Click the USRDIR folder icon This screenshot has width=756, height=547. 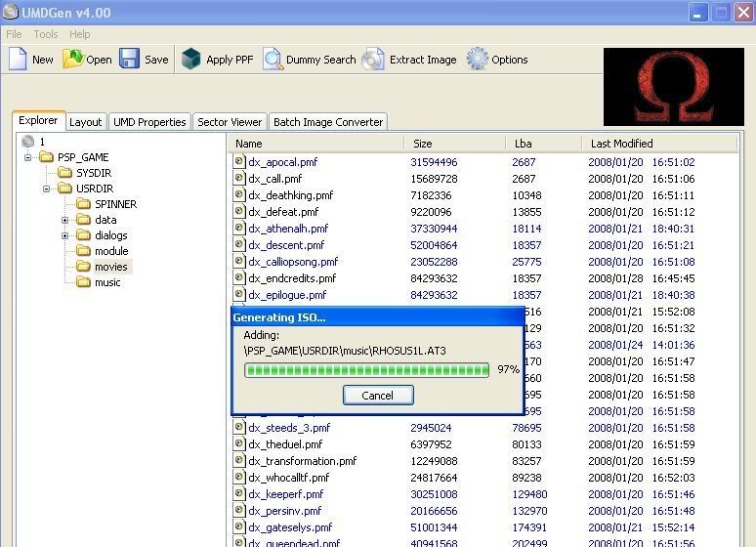point(64,189)
